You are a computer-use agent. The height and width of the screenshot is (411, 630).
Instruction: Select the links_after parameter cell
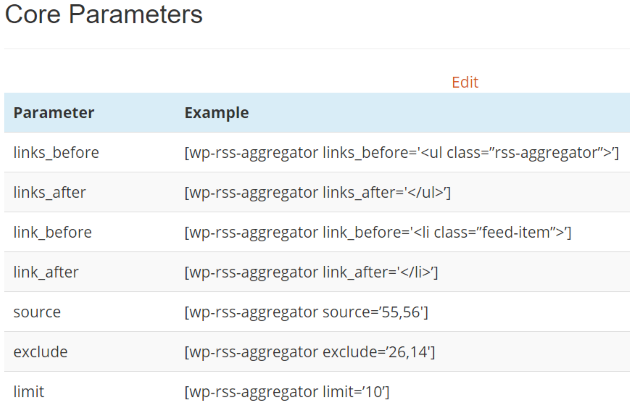coord(51,192)
